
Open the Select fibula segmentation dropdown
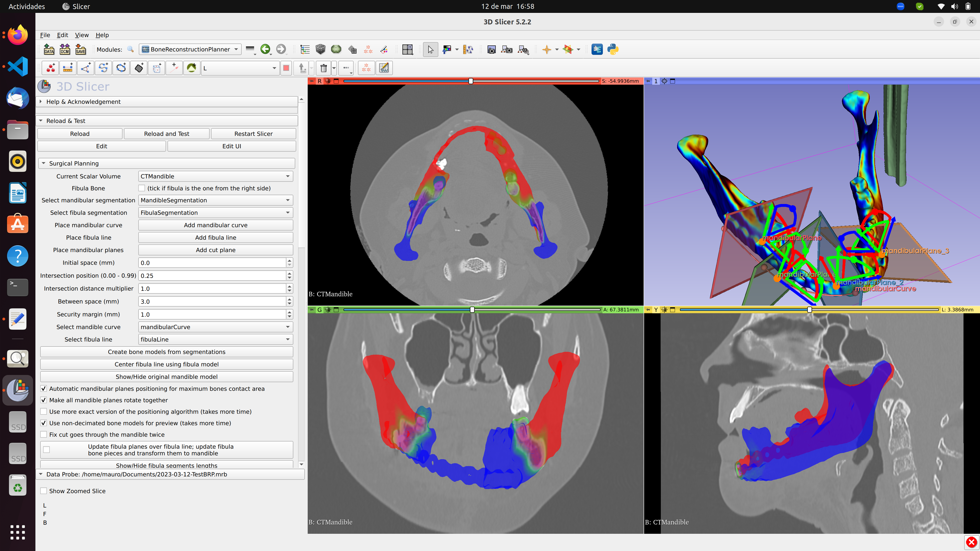[215, 213]
